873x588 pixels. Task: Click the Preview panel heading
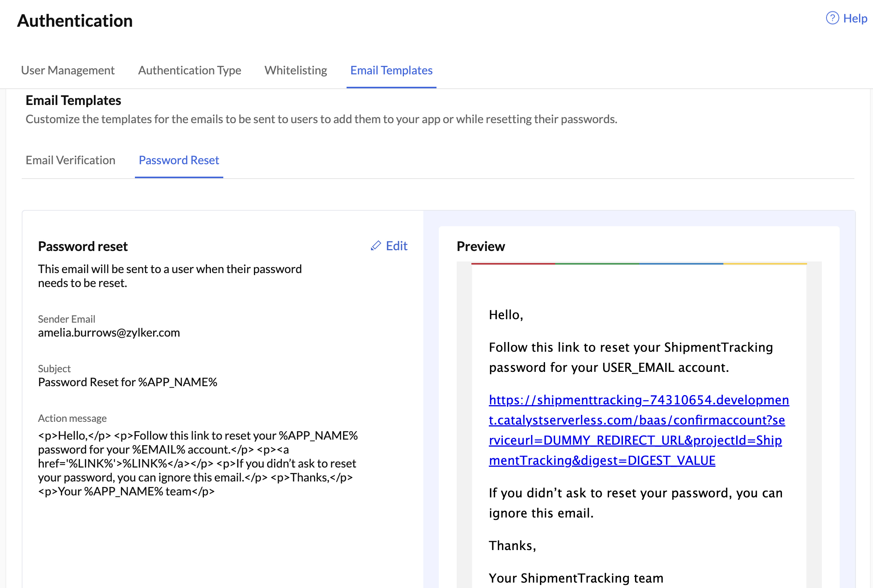pyautogui.click(x=481, y=246)
